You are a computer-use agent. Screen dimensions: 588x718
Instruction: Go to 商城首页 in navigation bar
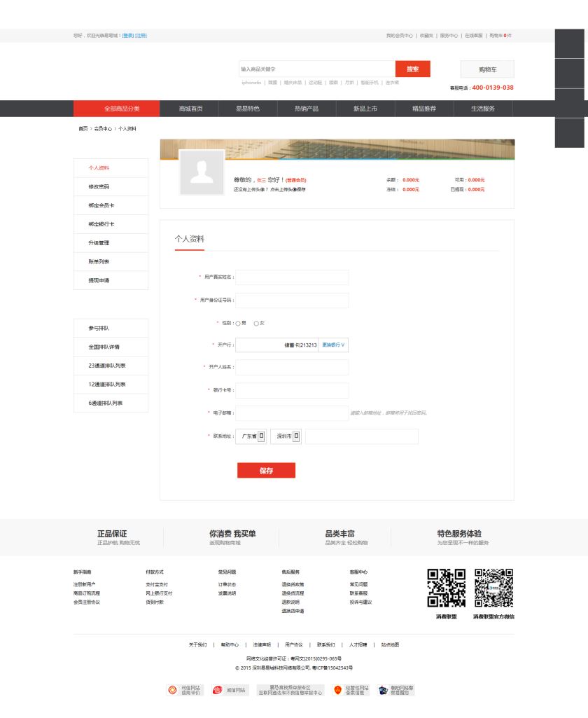pyautogui.click(x=191, y=109)
